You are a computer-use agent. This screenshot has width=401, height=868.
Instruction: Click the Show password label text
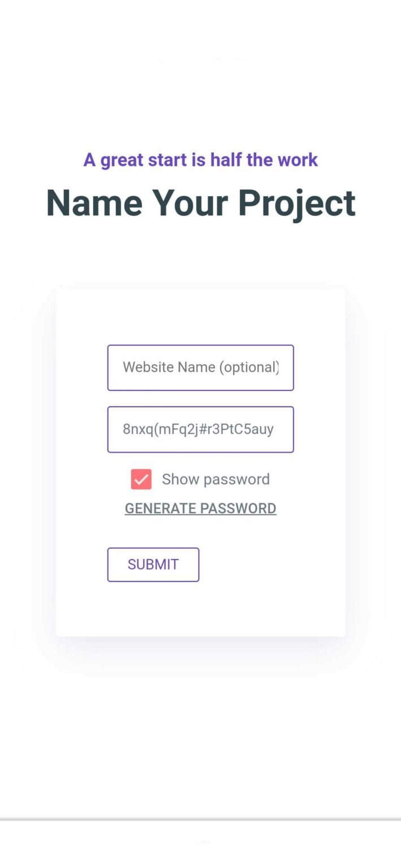point(215,479)
